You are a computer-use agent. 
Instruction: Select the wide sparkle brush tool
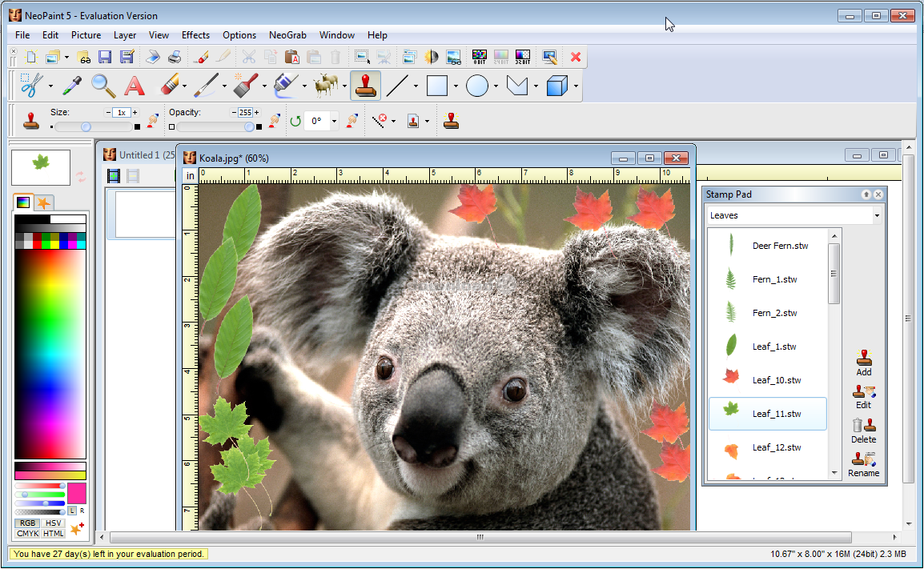point(247,86)
